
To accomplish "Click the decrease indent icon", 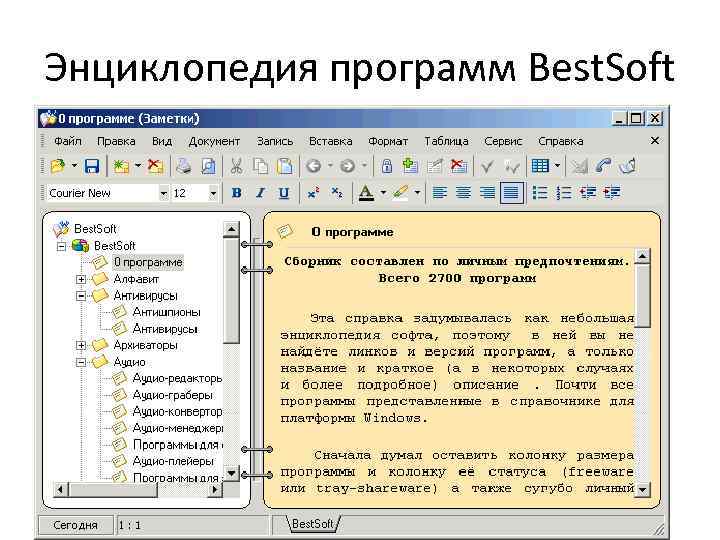I will point(588,193).
